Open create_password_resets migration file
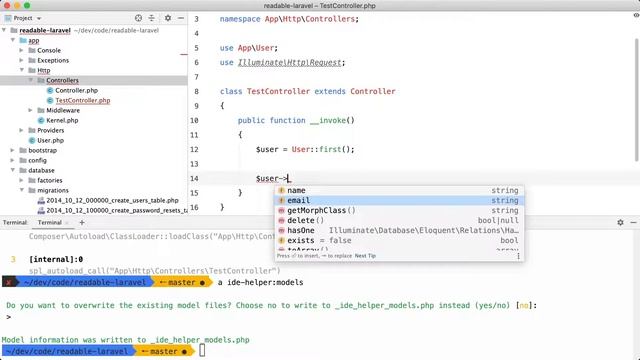The height and width of the screenshot is (360, 640). tap(117, 211)
